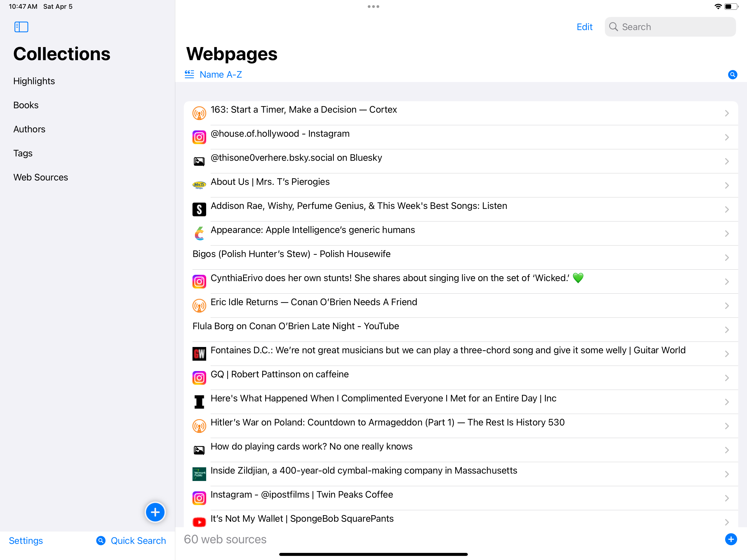Open 'CynthiaErivo does her own stunts!' entry
Image resolution: width=747 pixels, height=560 pixels.
coord(461,281)
